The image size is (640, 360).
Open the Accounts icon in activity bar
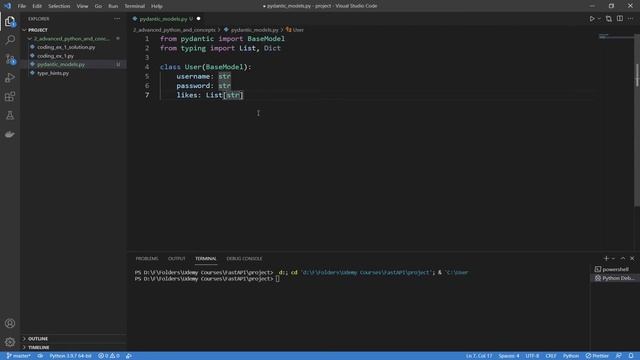pos(10,323)
